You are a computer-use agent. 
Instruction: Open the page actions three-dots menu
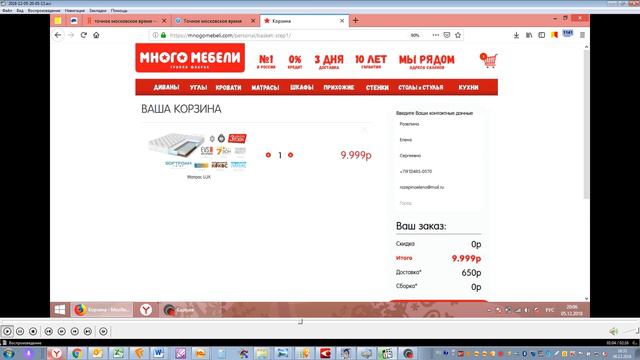436,35
